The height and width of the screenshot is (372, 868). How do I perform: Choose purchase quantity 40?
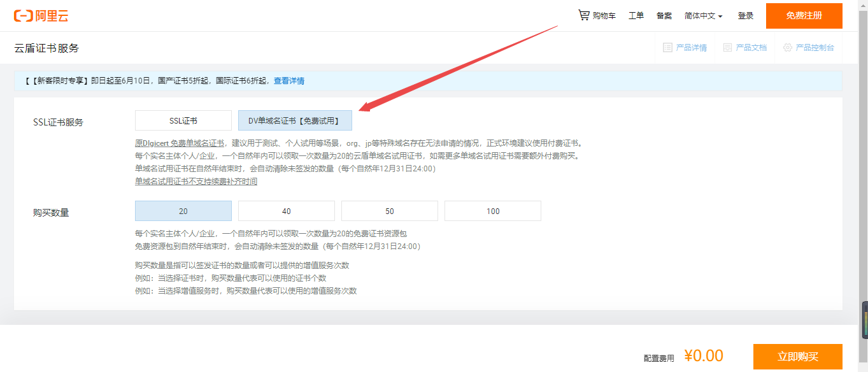click(x=287, y=211)
